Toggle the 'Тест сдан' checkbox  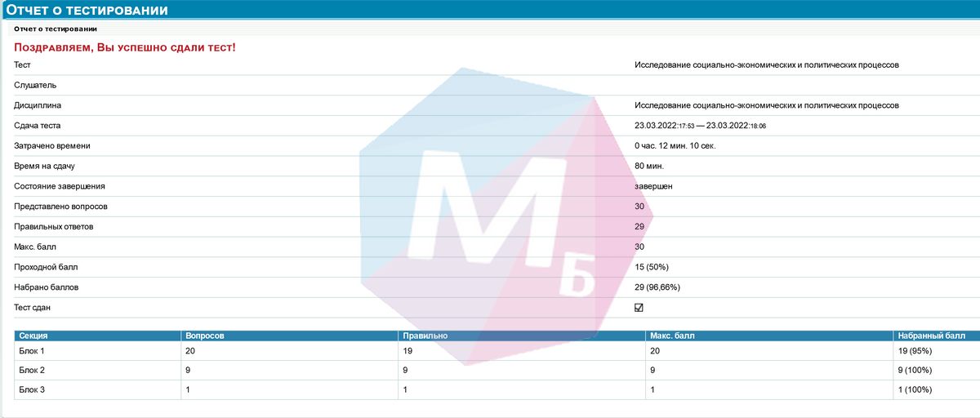[639, 308]
